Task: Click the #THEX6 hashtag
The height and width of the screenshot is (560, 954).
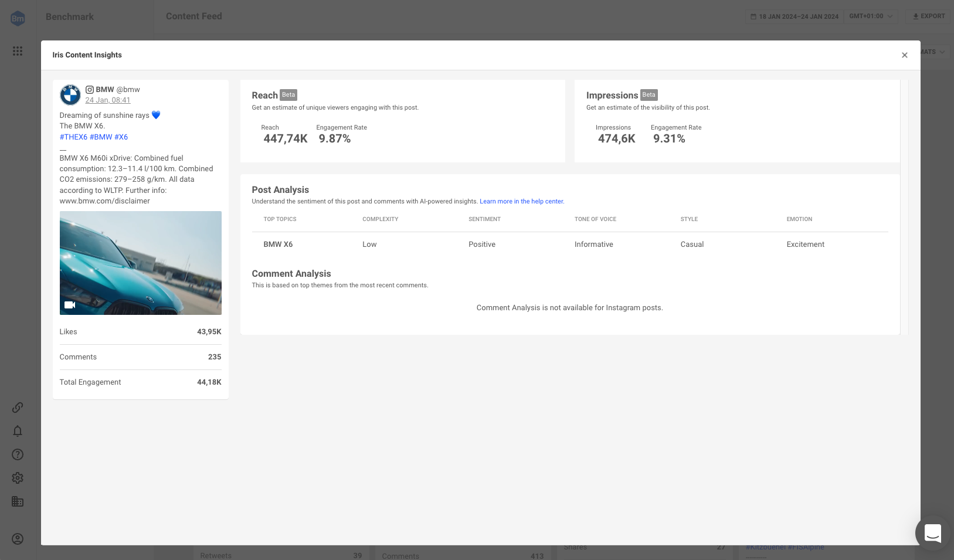Action: click(x=73, y=137)
